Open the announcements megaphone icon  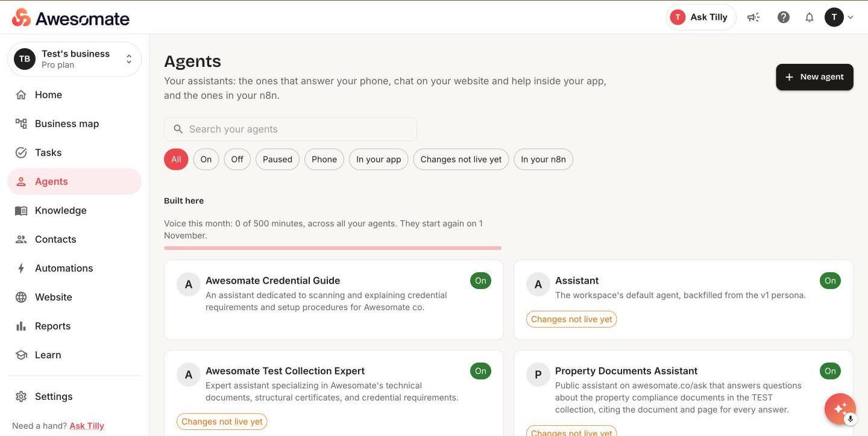click(x=753, y=17)
